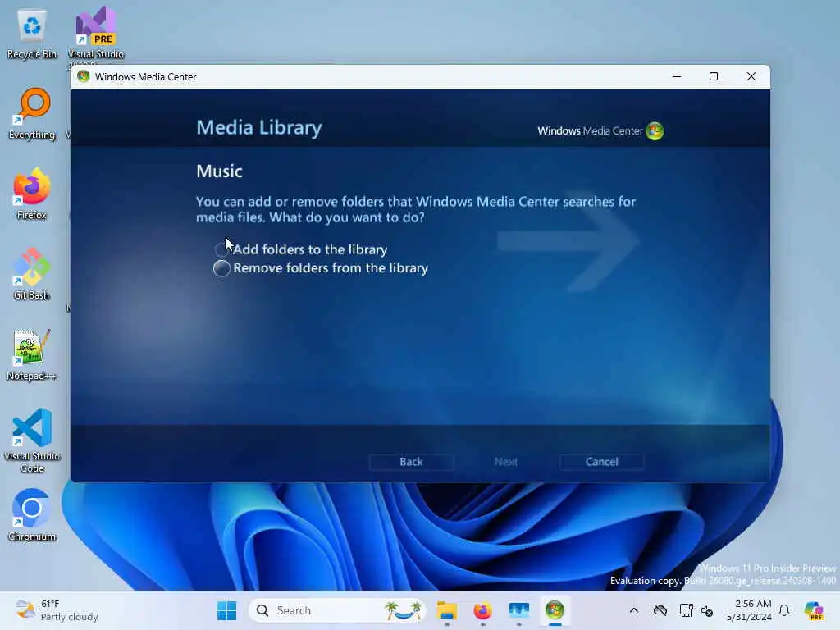Select Everything search desktop shortcut
Image resolution: width=840 pixels, height=630 pixels.
coord(32,115)
